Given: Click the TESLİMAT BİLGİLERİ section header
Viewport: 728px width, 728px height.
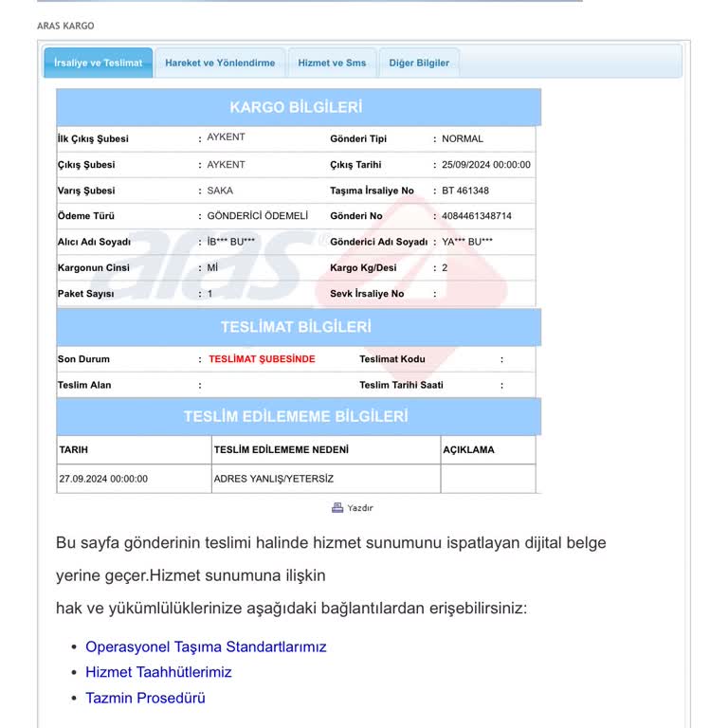Looking at the screenshot, I should (299, 327).
